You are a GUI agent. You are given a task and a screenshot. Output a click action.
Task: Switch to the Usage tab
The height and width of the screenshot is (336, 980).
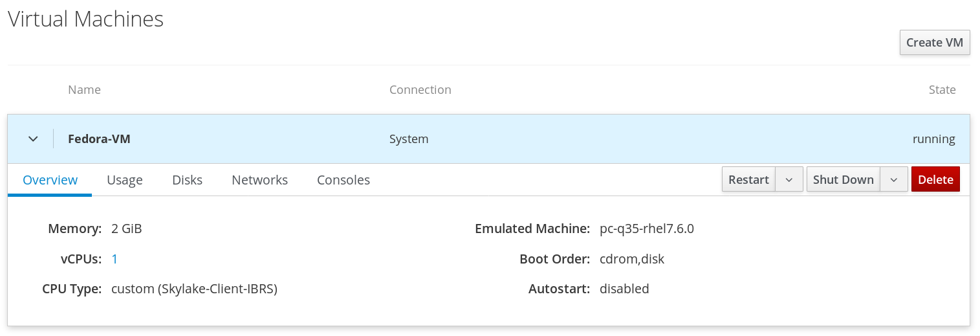tap(125, 180)
